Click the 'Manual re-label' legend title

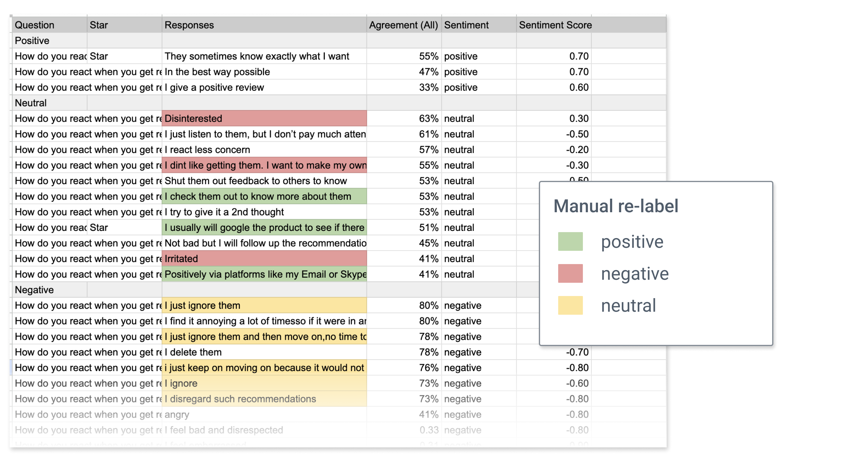(x=616, y=206)
